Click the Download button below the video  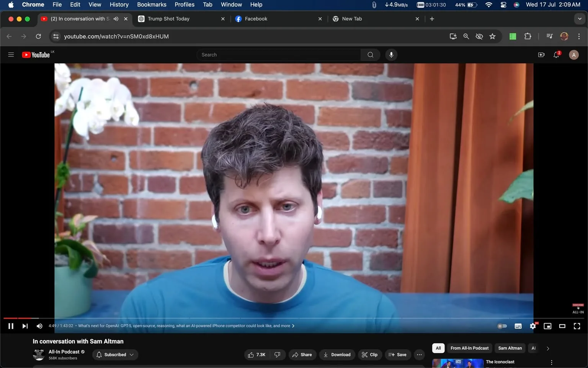coord(337,355)
